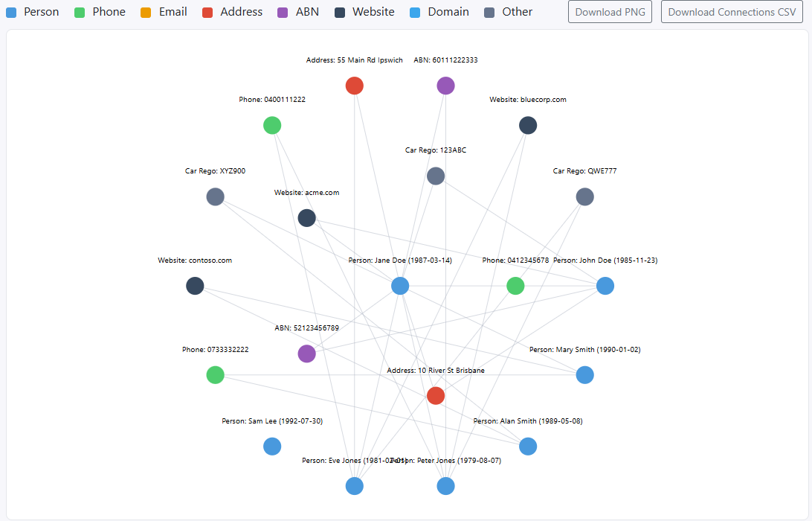Toggle the Domain legend filter
The height and width of the screenshot is (521, 812).
coord(439,12)
